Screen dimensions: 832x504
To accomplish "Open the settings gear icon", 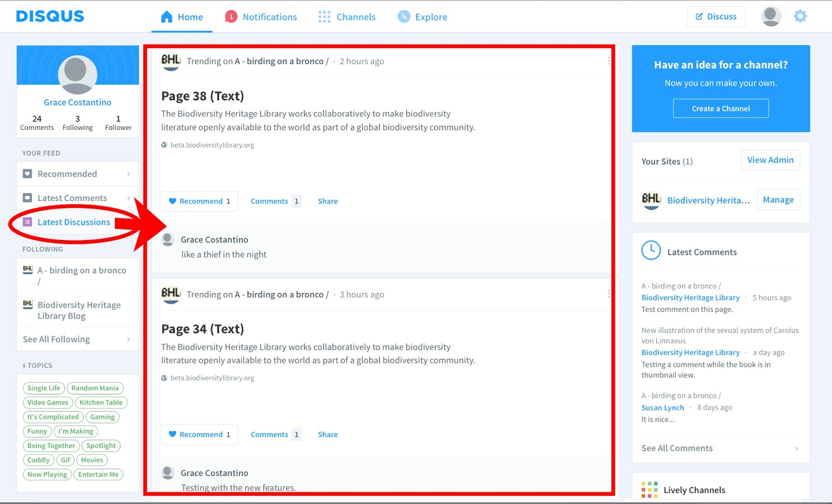I will (800, 17).
